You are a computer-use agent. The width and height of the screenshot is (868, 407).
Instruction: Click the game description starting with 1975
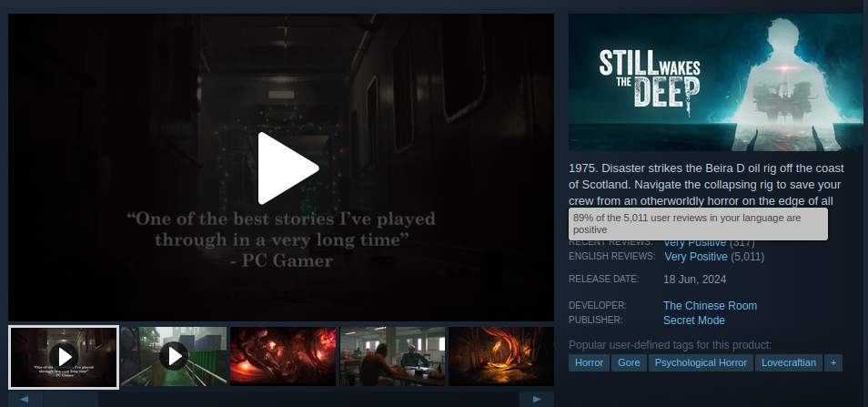click(x=706, y=185)
